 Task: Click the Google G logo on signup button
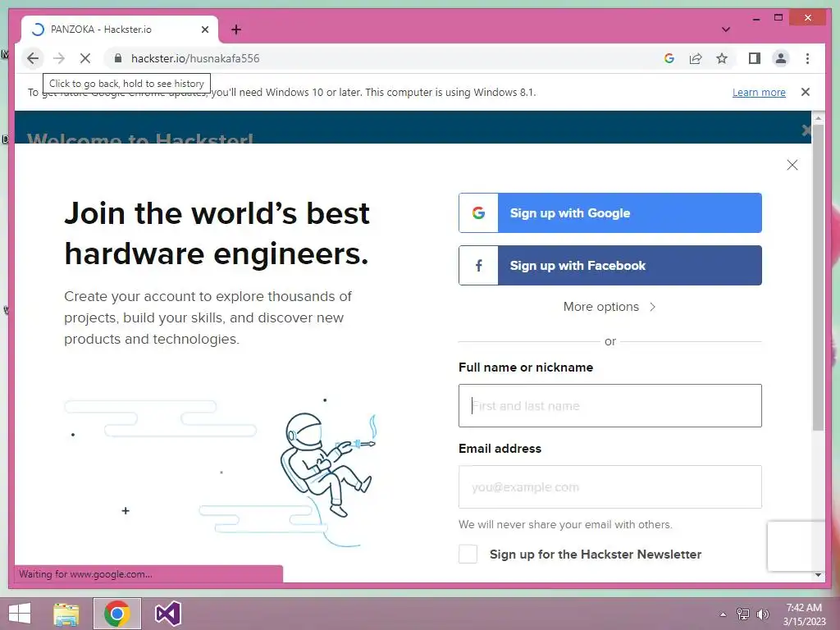(478, 212)
